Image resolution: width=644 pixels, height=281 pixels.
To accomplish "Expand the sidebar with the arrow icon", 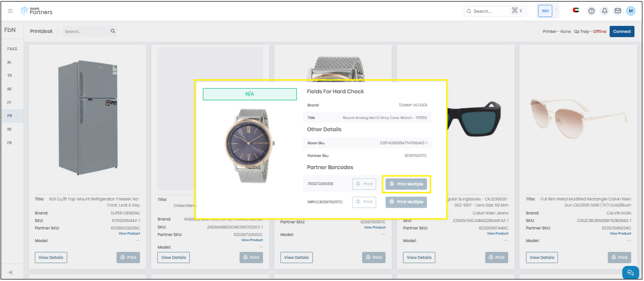I will tap(10, 272).
